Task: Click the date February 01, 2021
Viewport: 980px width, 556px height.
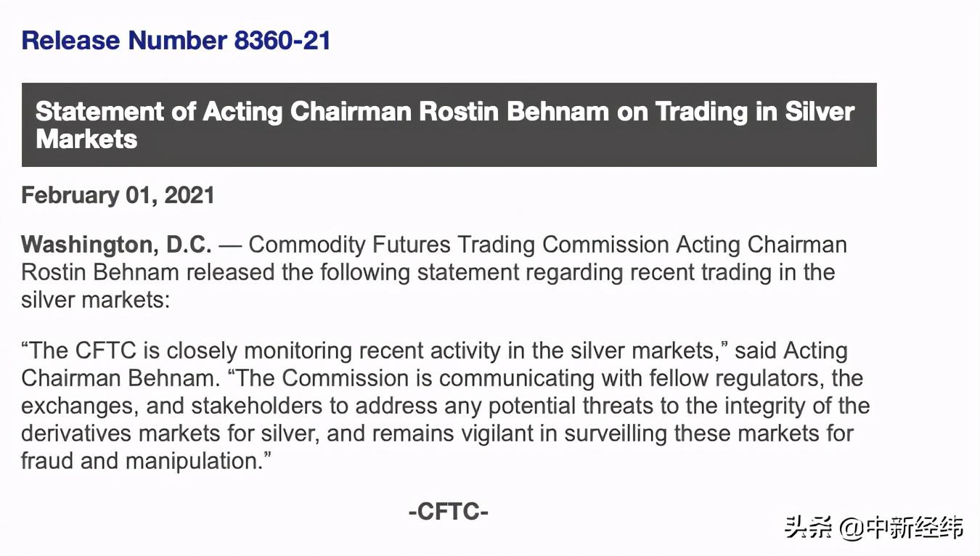Action: coord(118,195)
